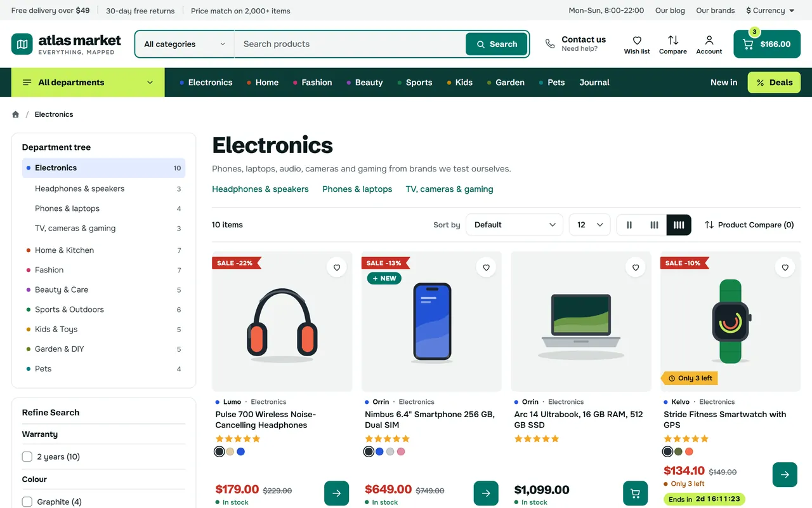Open the Our brands link
Viewport: 812px width, 508px height.
point(716,10)
